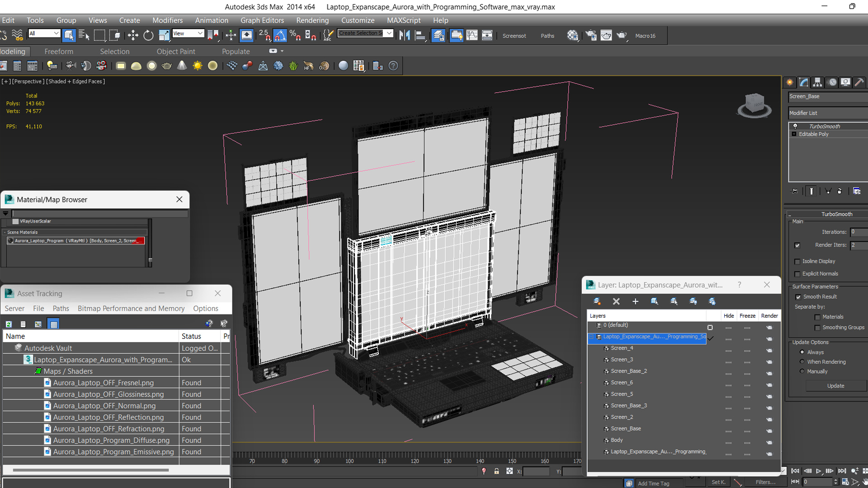Switch Asset Tracking to table view icon

click(54, 324)
